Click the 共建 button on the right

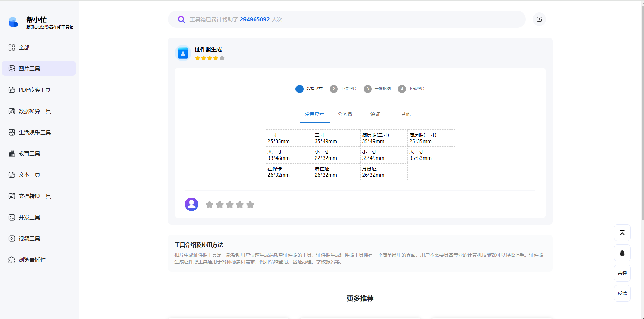(622, 273)
